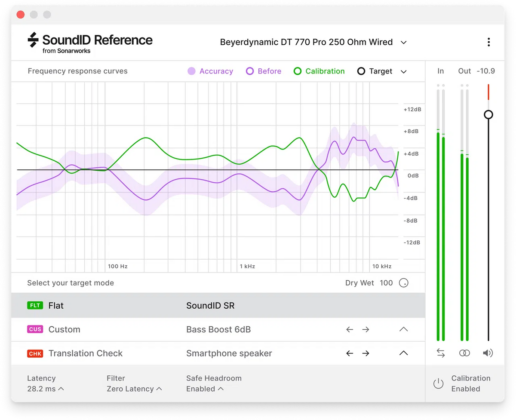Viewport: 516px width, 420px height.
Task: Advance to next Custom preset with right arrow
Action: pyautogui.click(x=365, y=329)
